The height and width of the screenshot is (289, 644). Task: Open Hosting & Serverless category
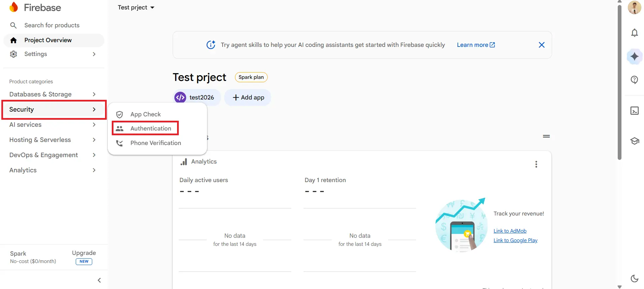[54, 140]
